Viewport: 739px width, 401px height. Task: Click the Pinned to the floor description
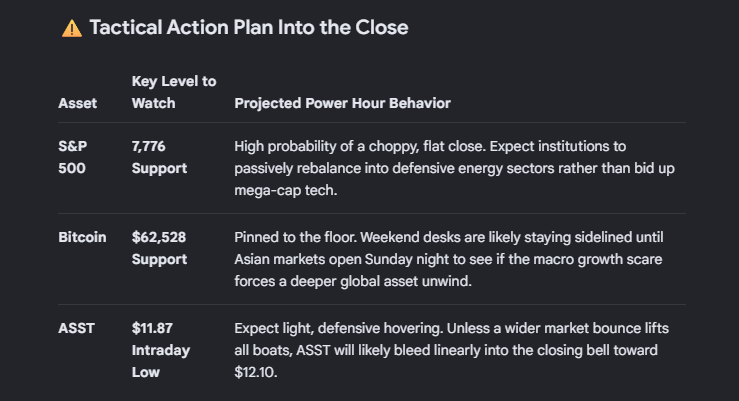point(449,259)
